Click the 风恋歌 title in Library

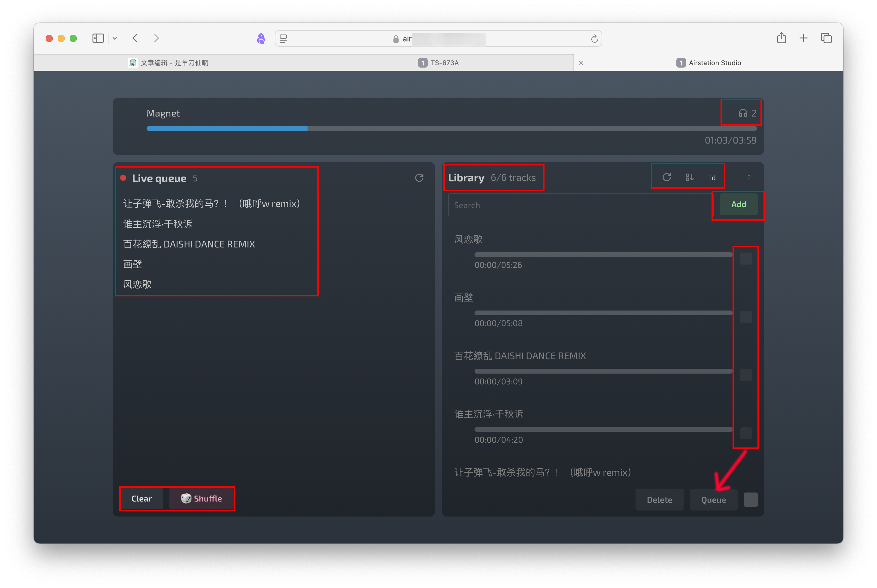click(x=468, y=239)
